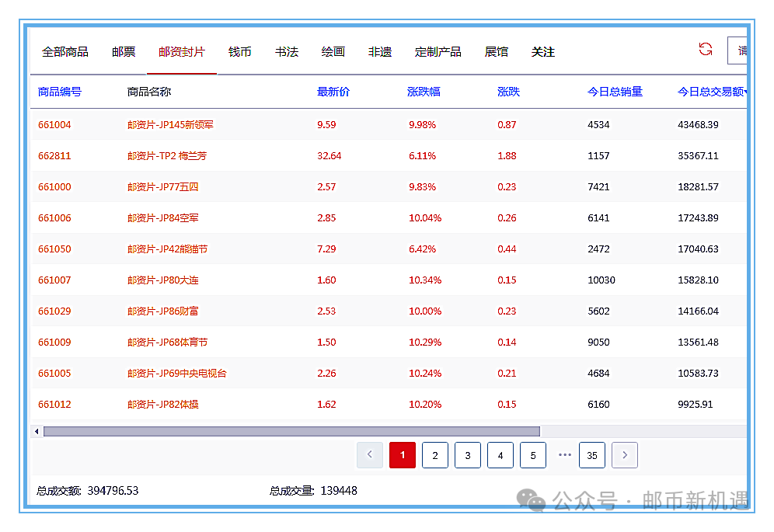This screenshot has width=774, height=532.
Task: Sort by 涨跌 column header
Action: pos(508,92)
